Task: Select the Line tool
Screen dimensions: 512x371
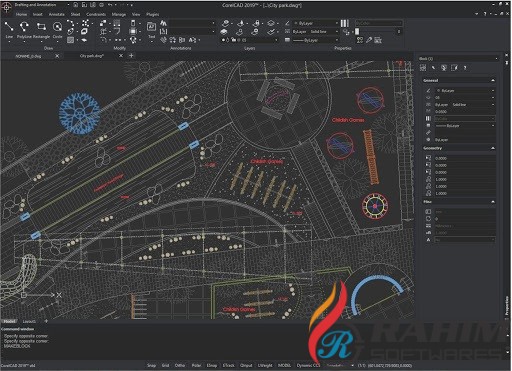Action: click(9, 29)
